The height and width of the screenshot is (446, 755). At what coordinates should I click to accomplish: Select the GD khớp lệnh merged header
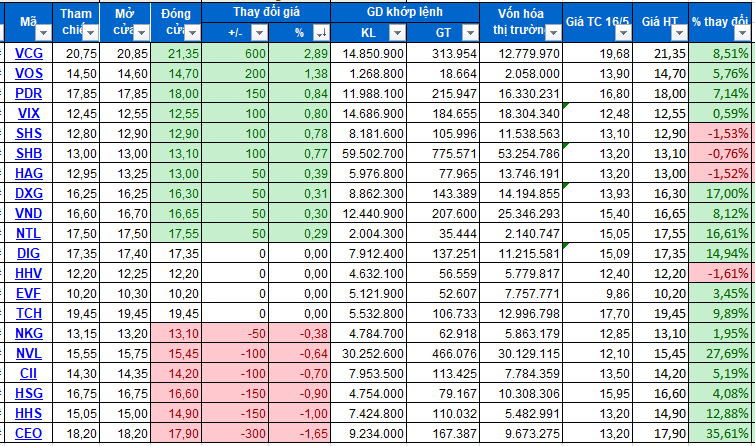[x=405, y=12]
